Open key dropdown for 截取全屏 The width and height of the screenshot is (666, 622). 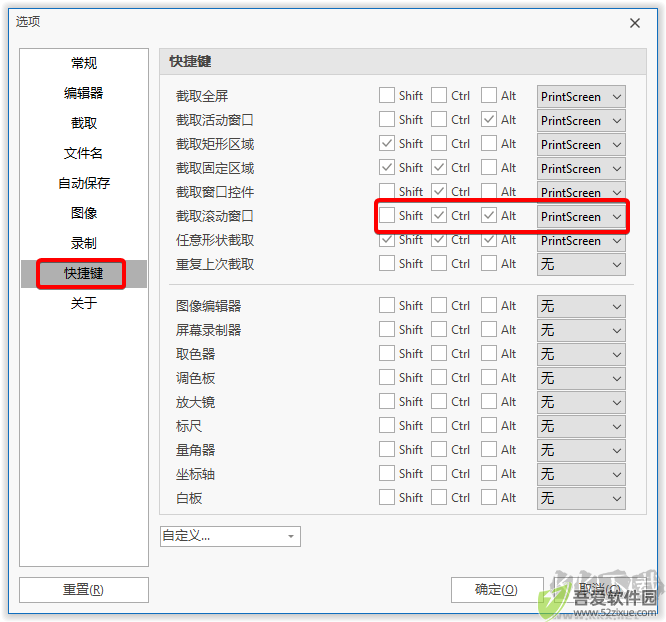click(x=581, y=96)
